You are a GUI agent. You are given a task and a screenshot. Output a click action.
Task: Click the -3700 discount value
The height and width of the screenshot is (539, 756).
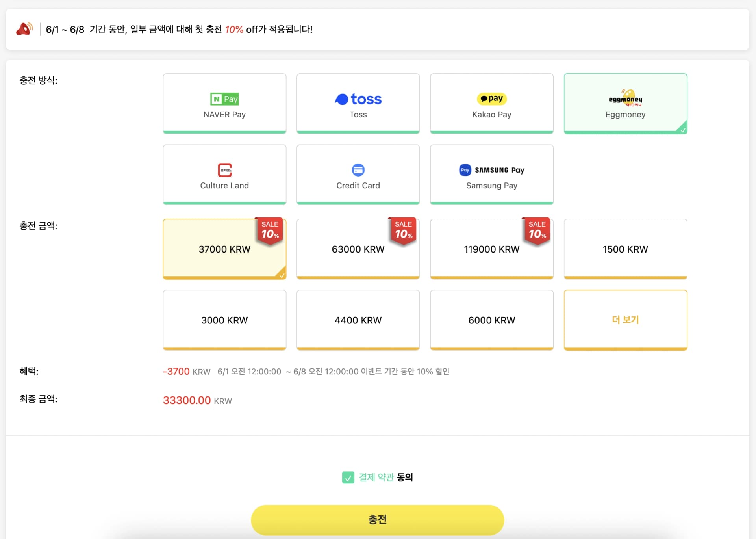176,371
